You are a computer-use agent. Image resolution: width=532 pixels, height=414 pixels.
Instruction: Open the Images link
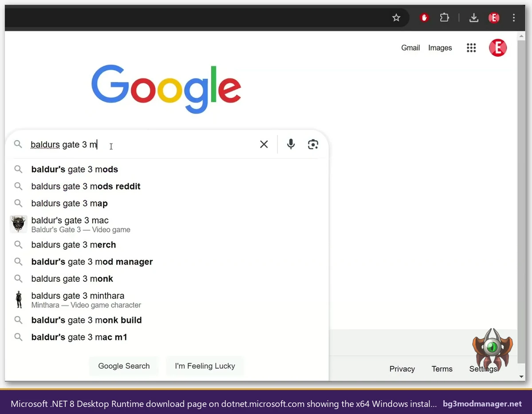[440, 48]
